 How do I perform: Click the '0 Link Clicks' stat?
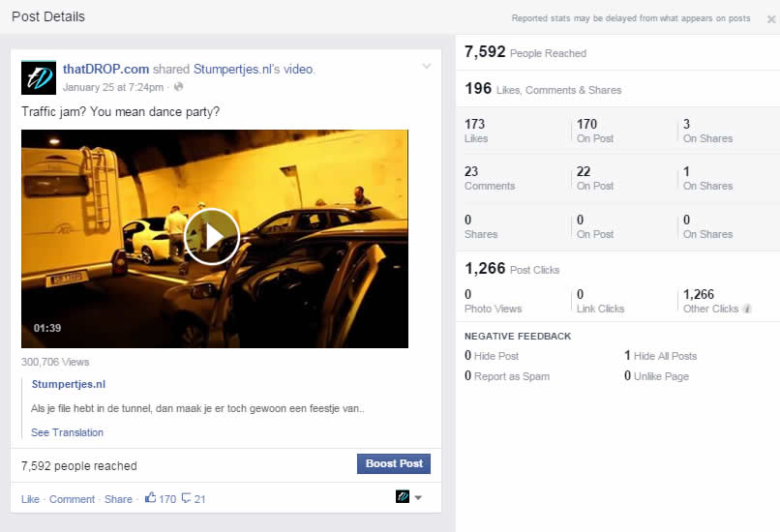(x=600, y=301)
